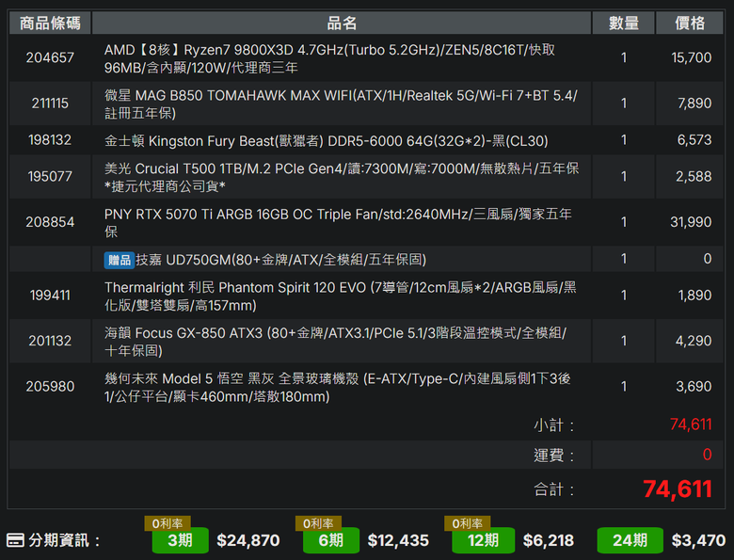Click the $12,435 installment amount

point(398,540)
